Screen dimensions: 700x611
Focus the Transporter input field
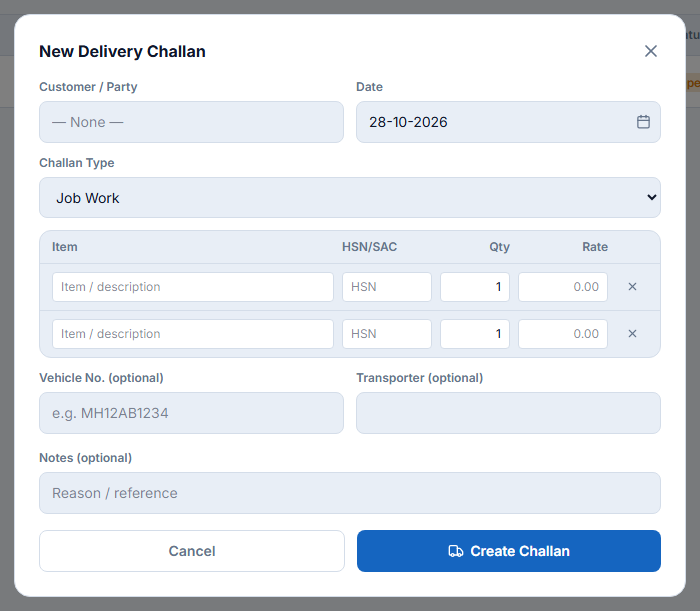pos(508,413)
